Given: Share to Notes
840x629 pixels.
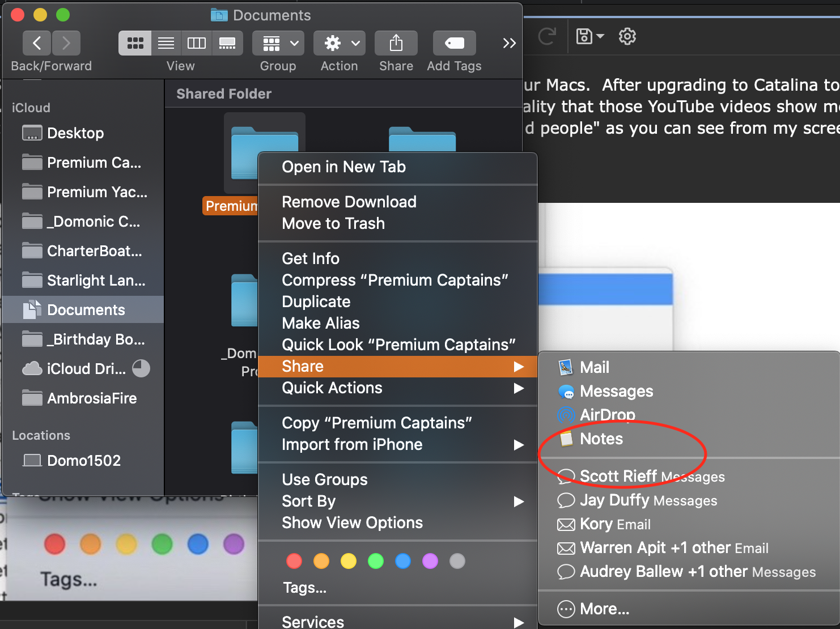Looking at the screenshot, I should click(689, 439).
